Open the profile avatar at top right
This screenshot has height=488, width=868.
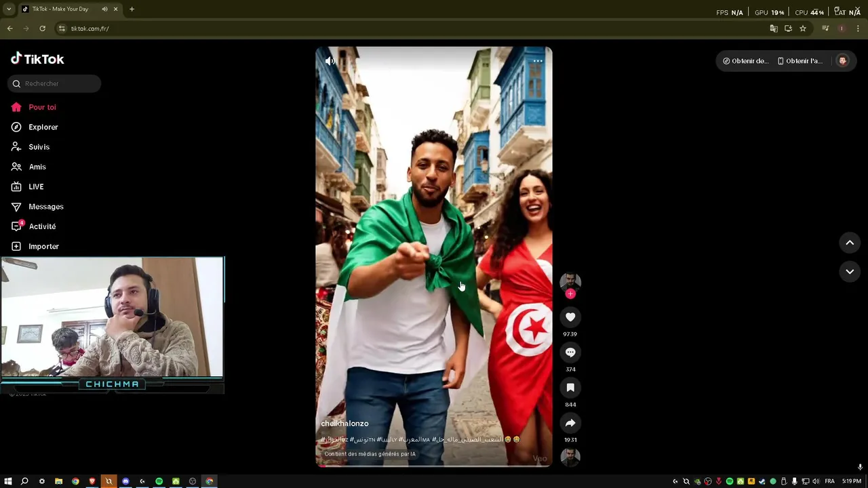(842, 61)
